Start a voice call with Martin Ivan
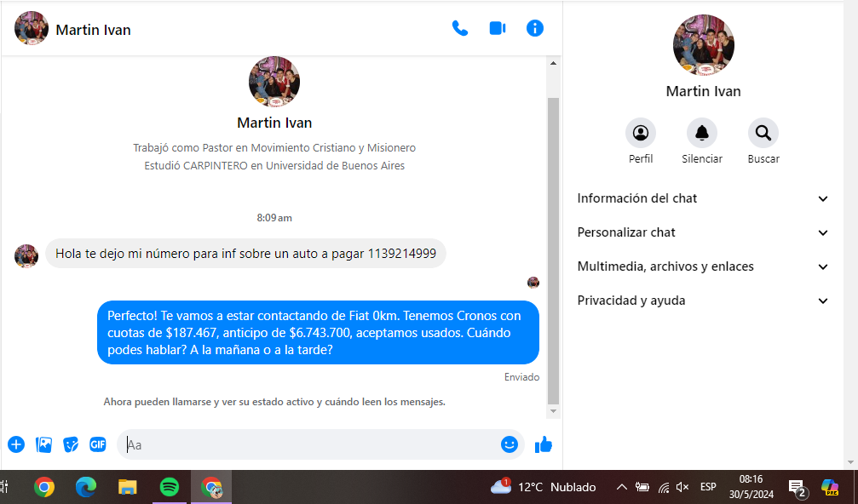858x504 pixels. pos(460,28)
